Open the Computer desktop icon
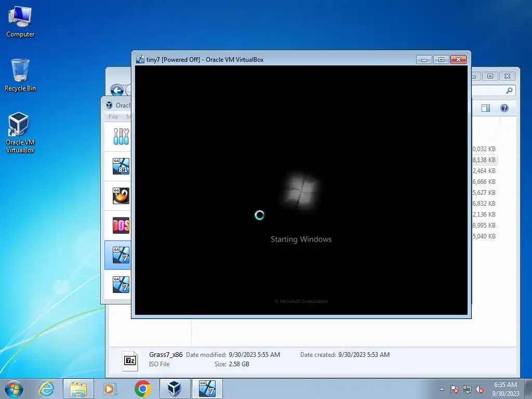This screenshot has width=532, height=399. [x=20, y=22]
